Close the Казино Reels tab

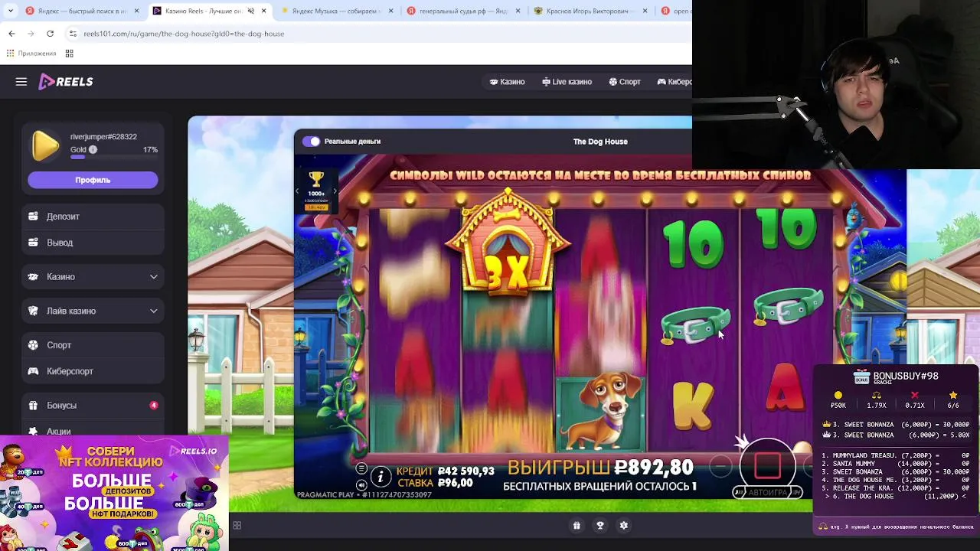tap(263, 11)
